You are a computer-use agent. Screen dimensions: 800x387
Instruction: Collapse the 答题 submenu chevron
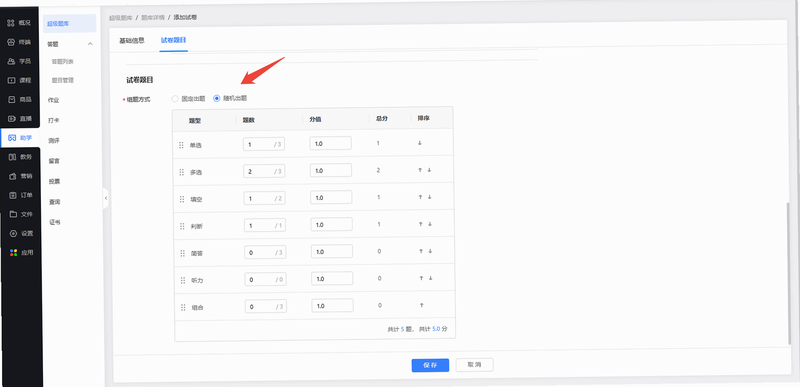(x=90, y=44)
